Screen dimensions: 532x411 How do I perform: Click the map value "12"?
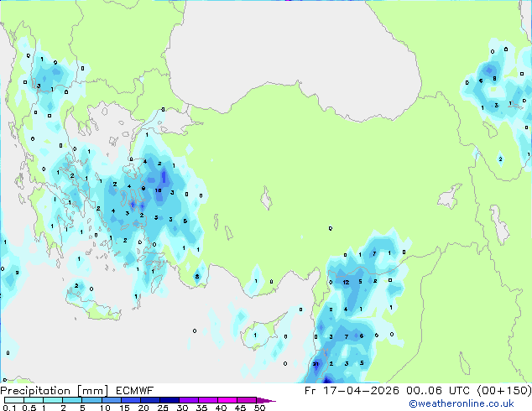coord(346,282)
